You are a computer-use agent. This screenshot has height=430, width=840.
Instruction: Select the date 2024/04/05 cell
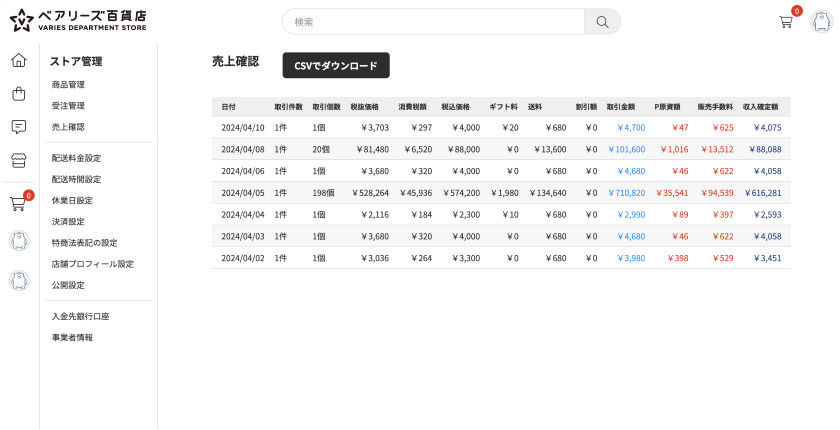click(243, 193)
